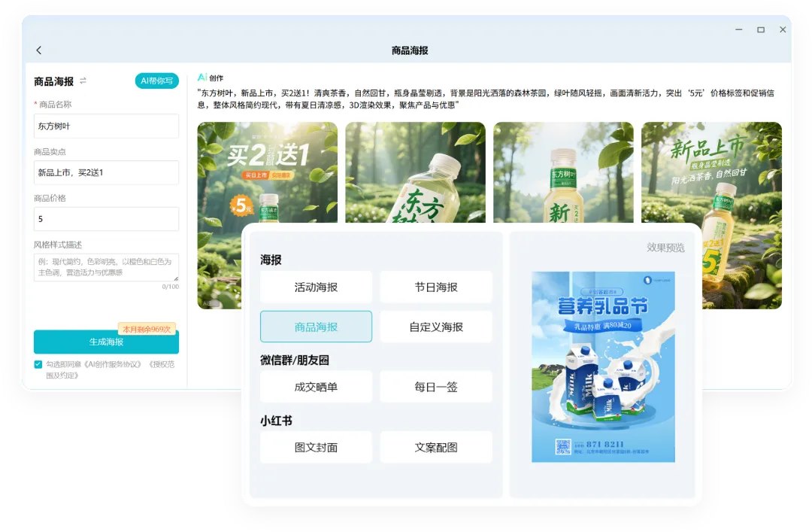Screen dimensions: 812x532
Task: Close the 商品海报 window
Action: (x=783, y=29)
